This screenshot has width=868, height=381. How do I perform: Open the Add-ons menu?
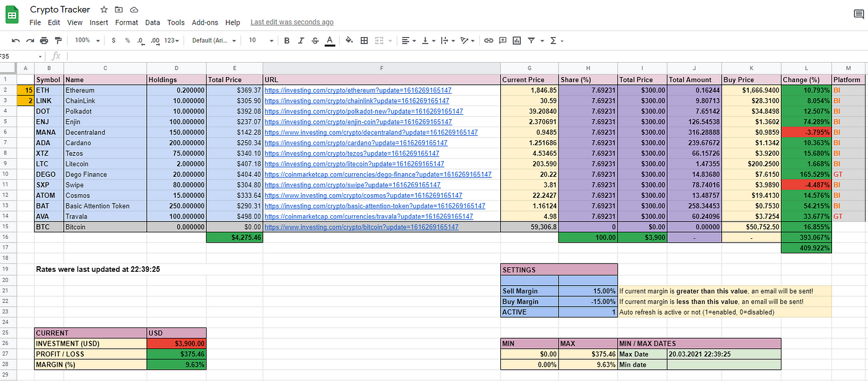click(205, 22)
